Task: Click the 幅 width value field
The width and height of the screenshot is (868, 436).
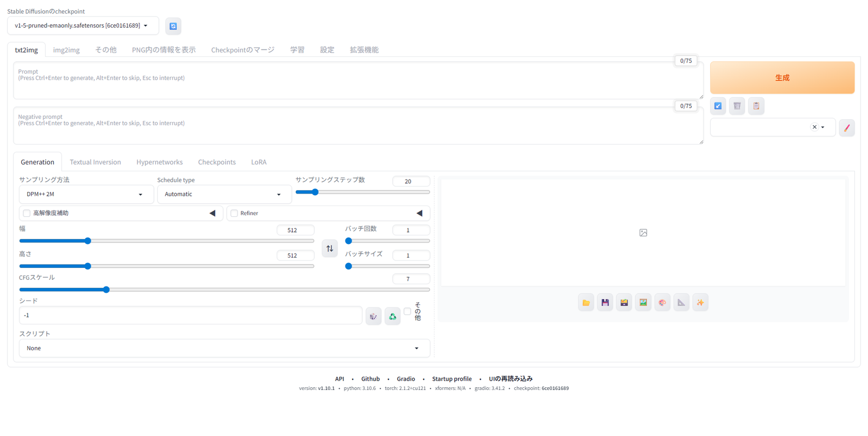Action: pos(295,230)
